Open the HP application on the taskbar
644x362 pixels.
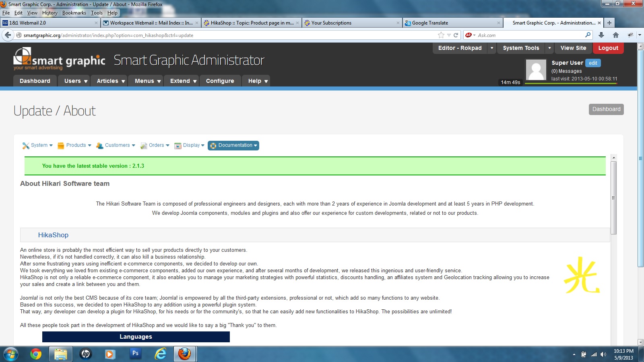pos(85,354)
